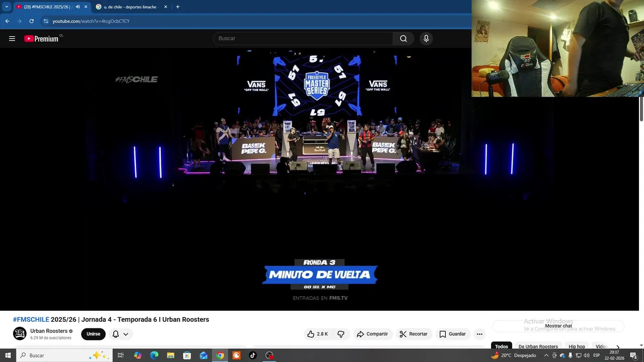Open Urban Roosters channel avatar
644x362 pixels.
pyautogui.click(x=20, y=334)
